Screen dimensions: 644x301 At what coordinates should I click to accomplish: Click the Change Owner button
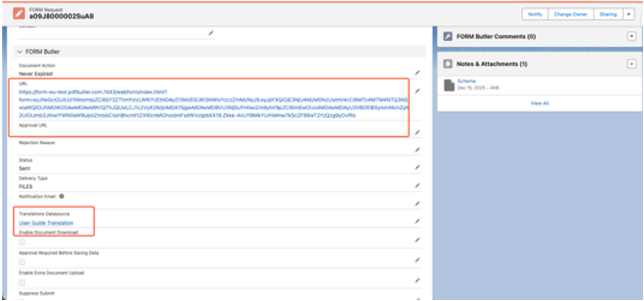point(570,14)
